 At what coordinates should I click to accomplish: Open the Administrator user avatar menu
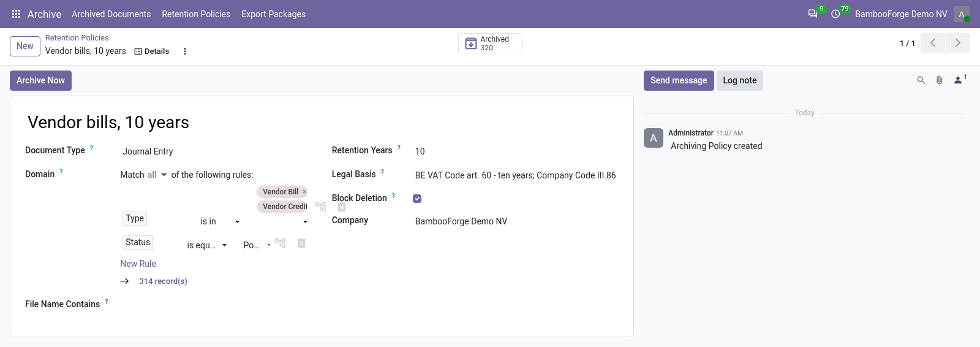[962, 14]
